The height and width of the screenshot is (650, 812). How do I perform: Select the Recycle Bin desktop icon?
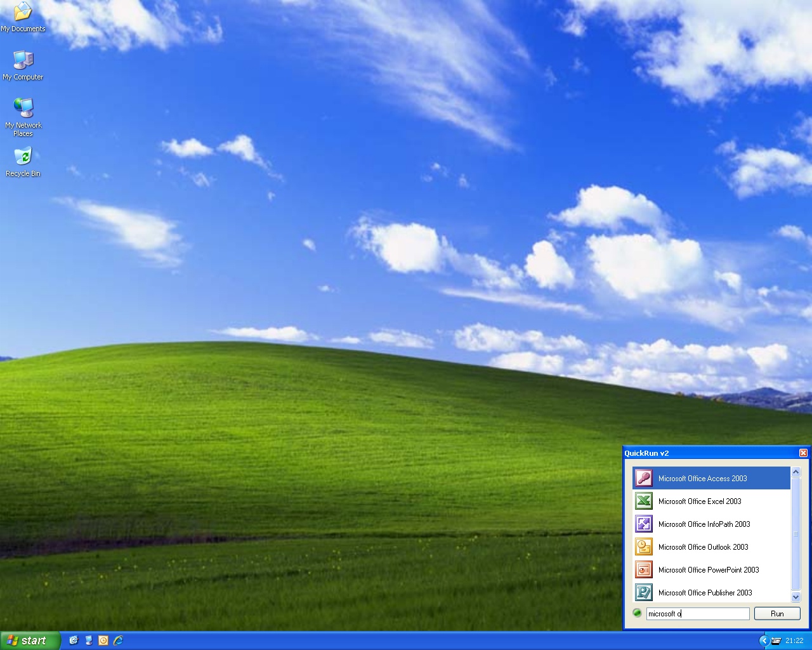23,162
